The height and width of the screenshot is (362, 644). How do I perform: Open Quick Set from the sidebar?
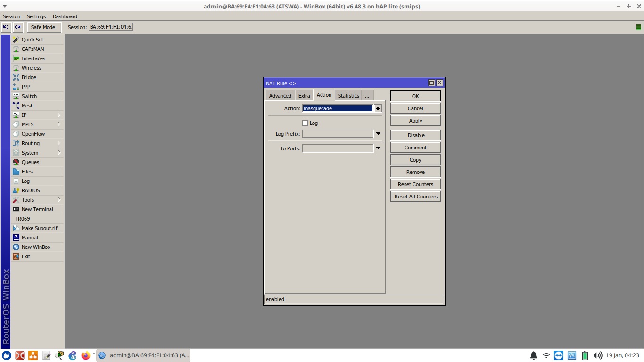(x=37, y=40)
